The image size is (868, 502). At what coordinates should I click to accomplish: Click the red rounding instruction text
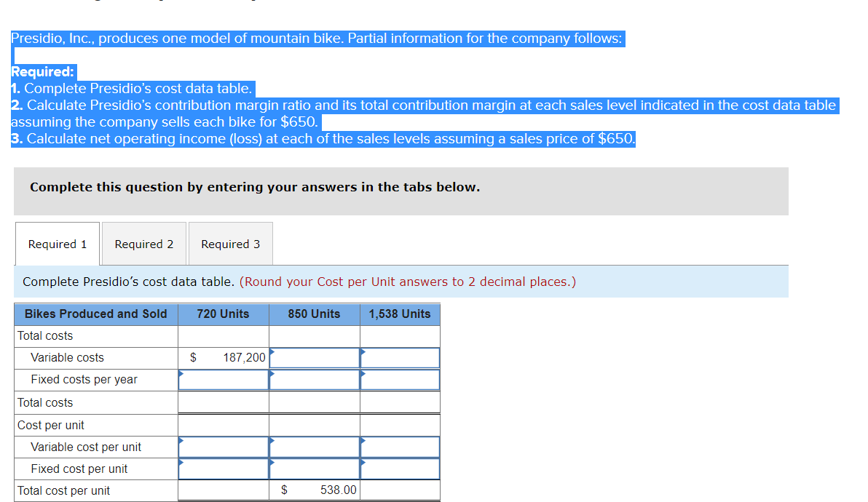pyautogui.click(x=408, y=282)
